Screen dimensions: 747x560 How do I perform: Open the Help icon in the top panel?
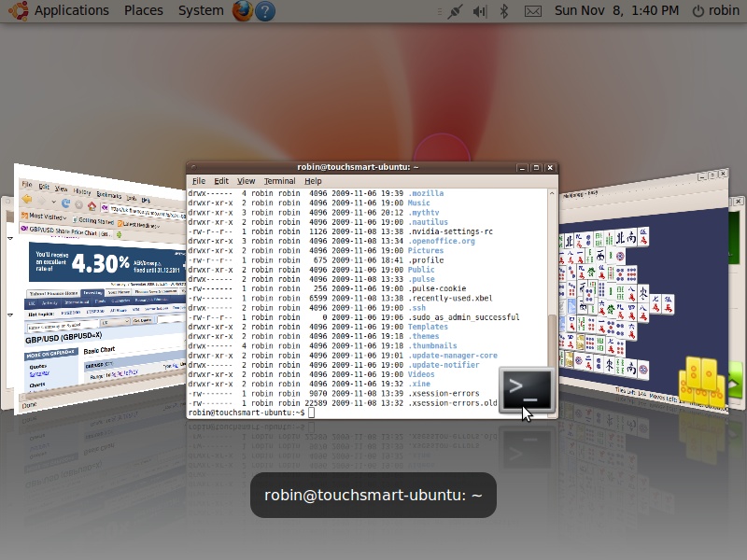[264, 11]
